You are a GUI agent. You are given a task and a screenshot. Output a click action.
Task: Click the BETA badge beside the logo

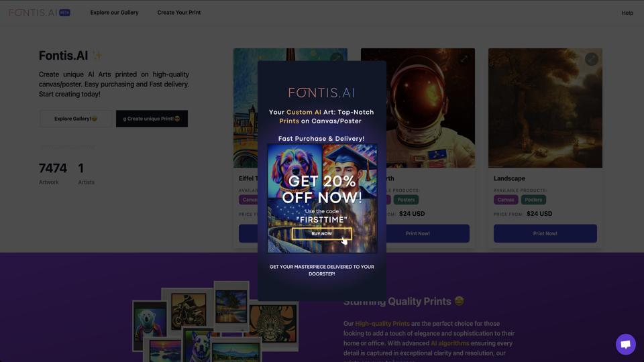pos(64,12)
